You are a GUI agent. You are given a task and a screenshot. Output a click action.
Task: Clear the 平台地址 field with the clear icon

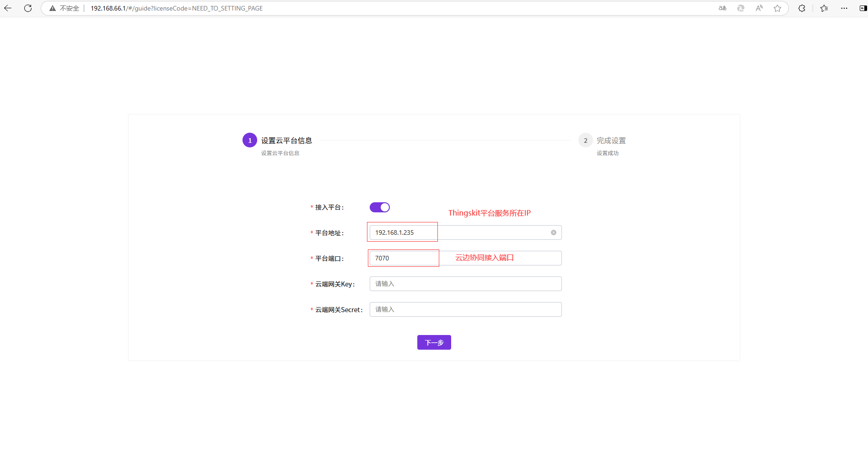click(554, 232)
